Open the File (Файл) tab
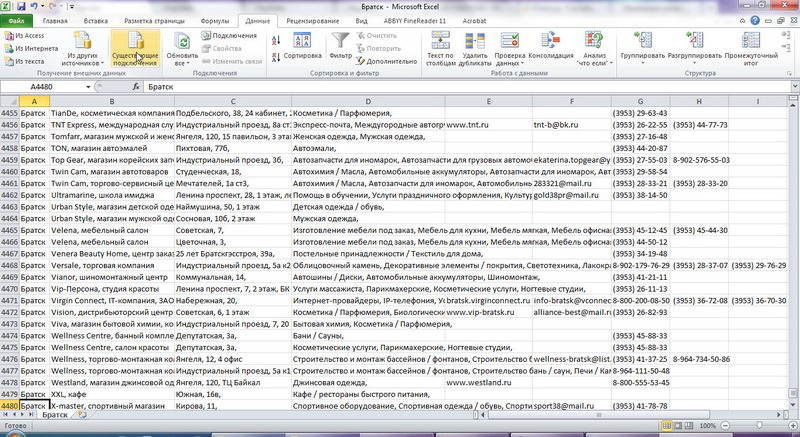This screenshot has height=437, width=800. (16, 21)
